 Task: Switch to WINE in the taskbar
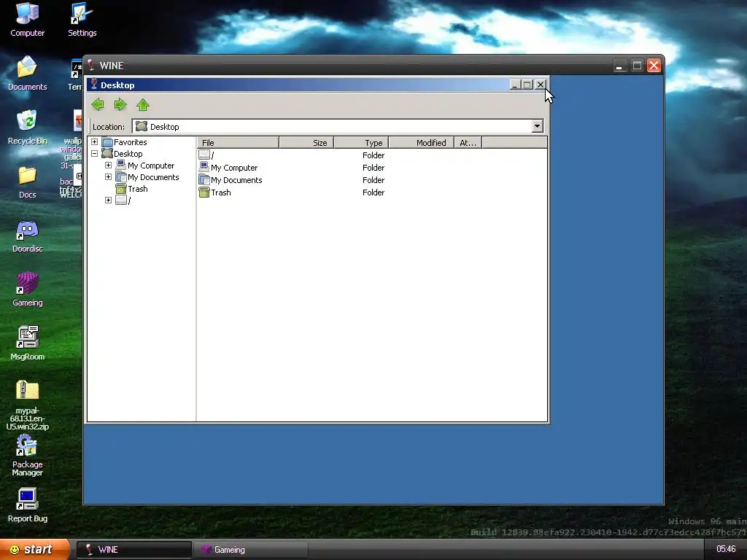pos(134,550)
